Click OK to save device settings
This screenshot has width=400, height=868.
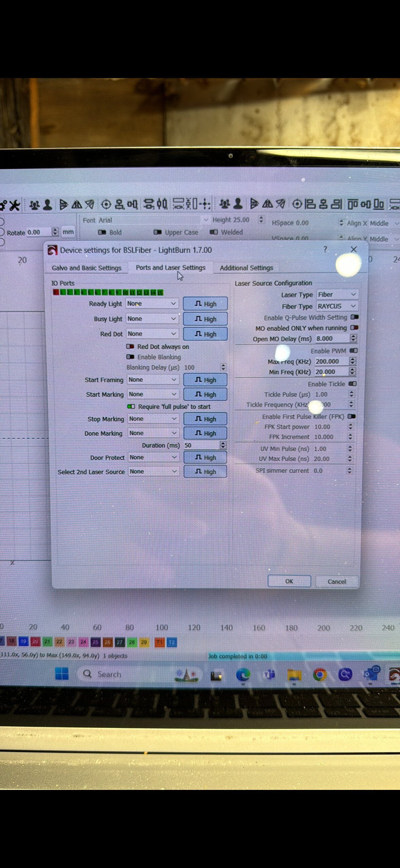coord(289,581)
